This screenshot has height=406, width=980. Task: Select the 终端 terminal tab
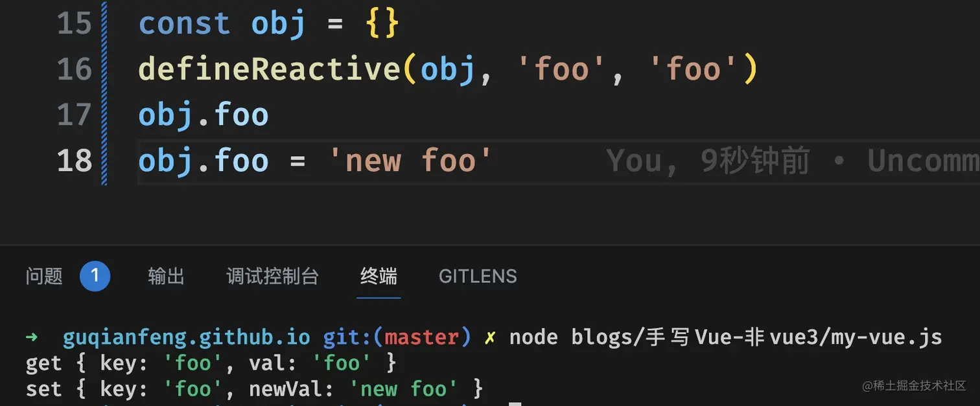(379, 276)
